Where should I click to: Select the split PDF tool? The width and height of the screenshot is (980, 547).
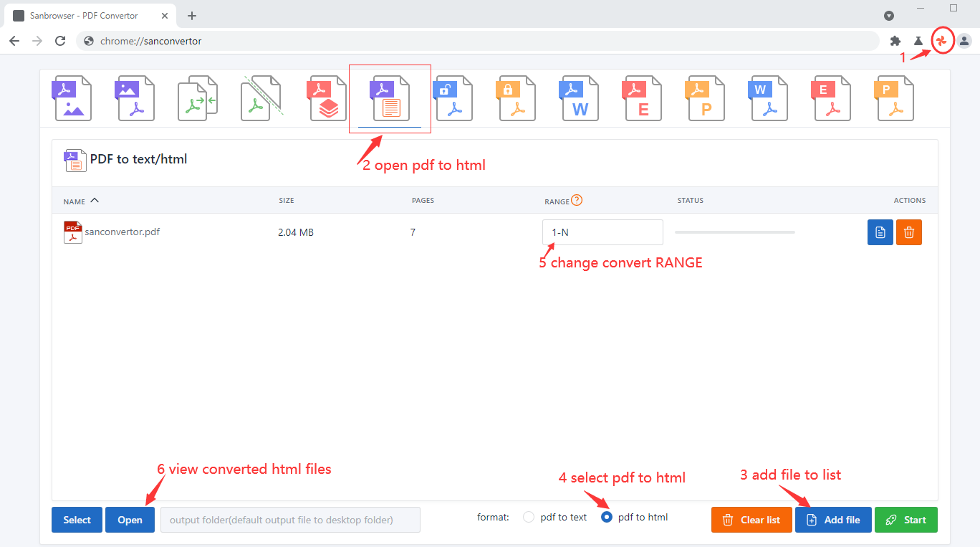click(261, 98)
